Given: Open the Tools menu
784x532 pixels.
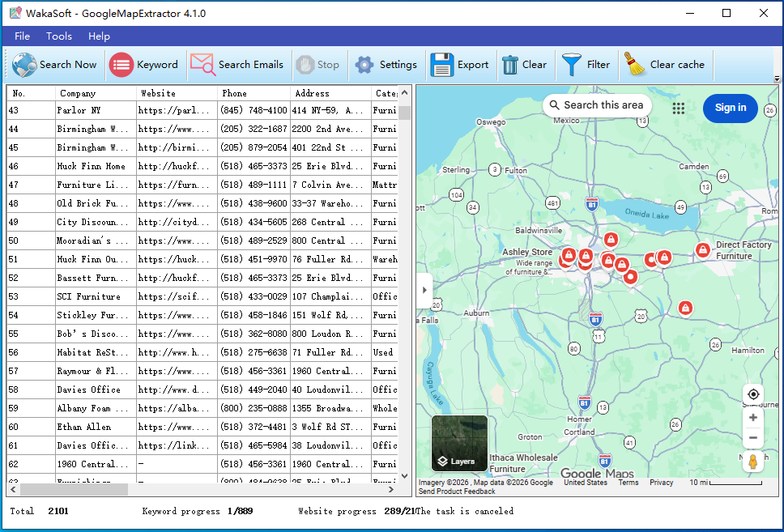Looking at the screenshot, I should coord(59,36).
